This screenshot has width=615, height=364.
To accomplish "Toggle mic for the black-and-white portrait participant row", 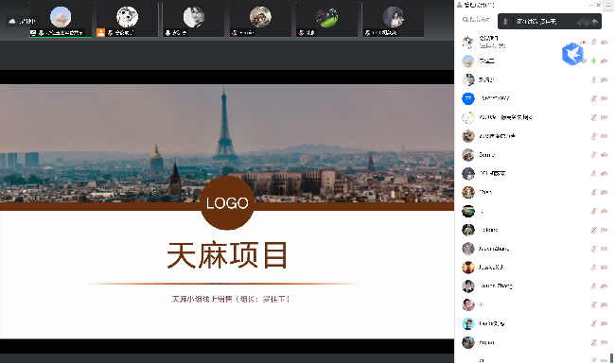I will tap(594, 79).
